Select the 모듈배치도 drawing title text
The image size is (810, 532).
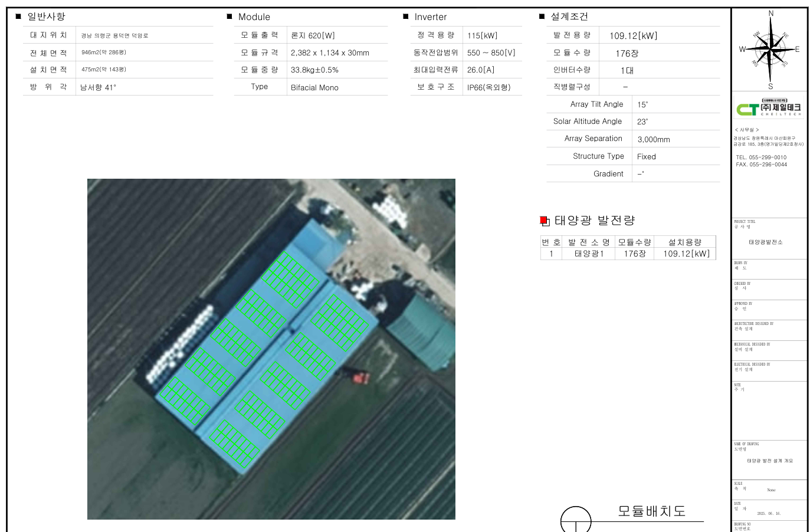(651, 511)
